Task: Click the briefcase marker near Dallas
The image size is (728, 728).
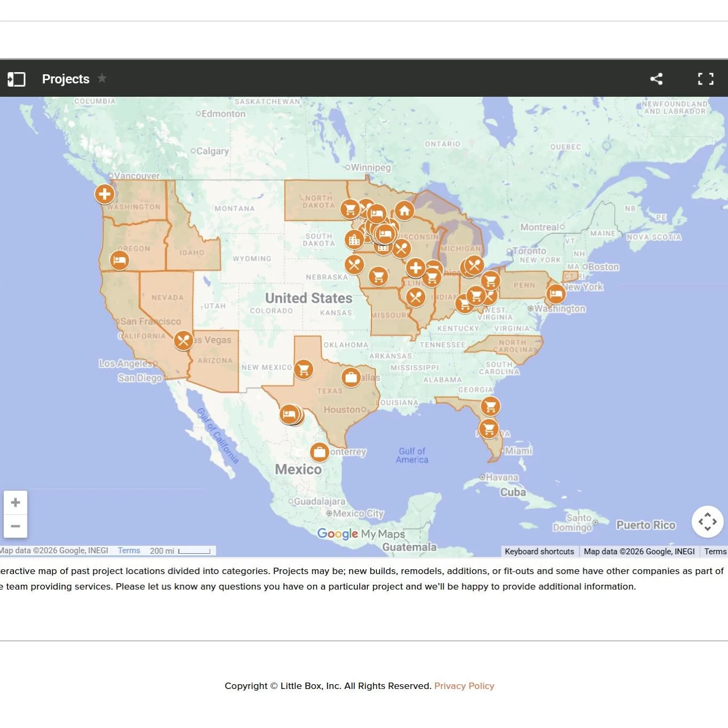Action: coord(352,377)
